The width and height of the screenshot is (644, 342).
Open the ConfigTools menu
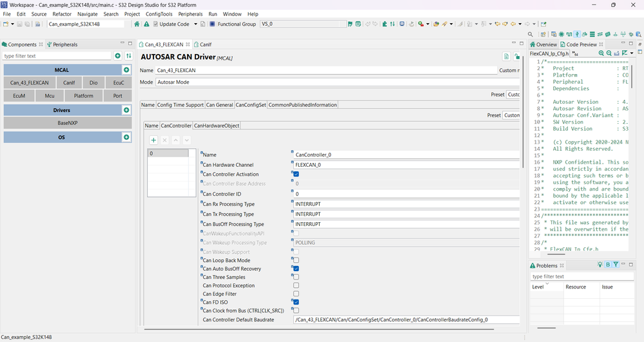tap(159, 14)
